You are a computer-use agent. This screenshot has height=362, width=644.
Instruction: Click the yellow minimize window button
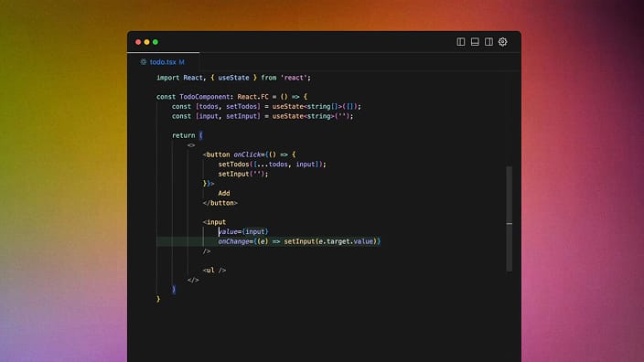[146, 42]
